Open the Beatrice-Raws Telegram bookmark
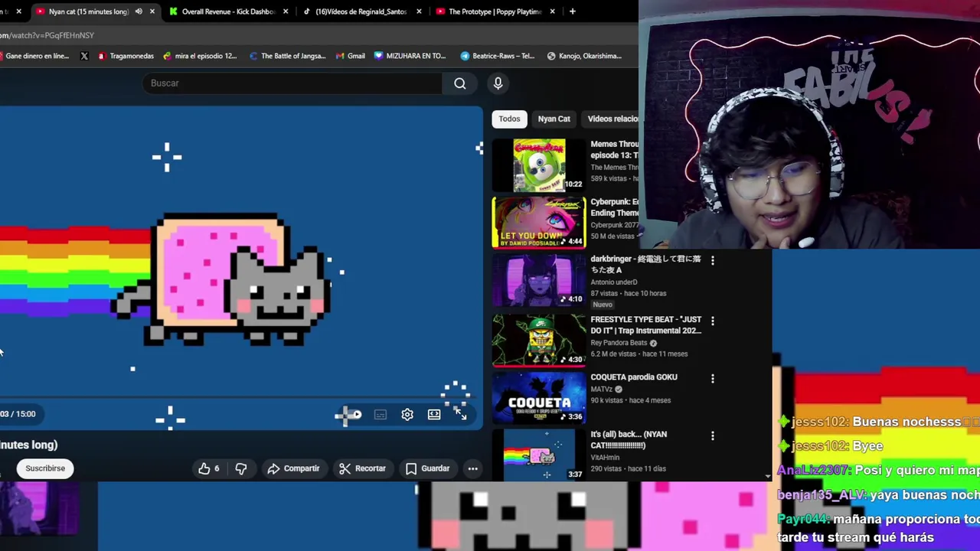This screenshot has height=551, width=980. pos(498,56)
